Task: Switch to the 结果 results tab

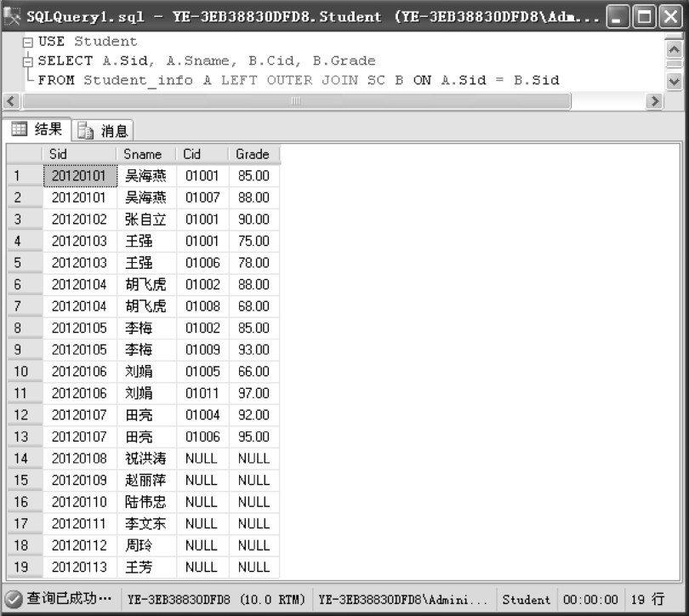Action: point(37,129)
